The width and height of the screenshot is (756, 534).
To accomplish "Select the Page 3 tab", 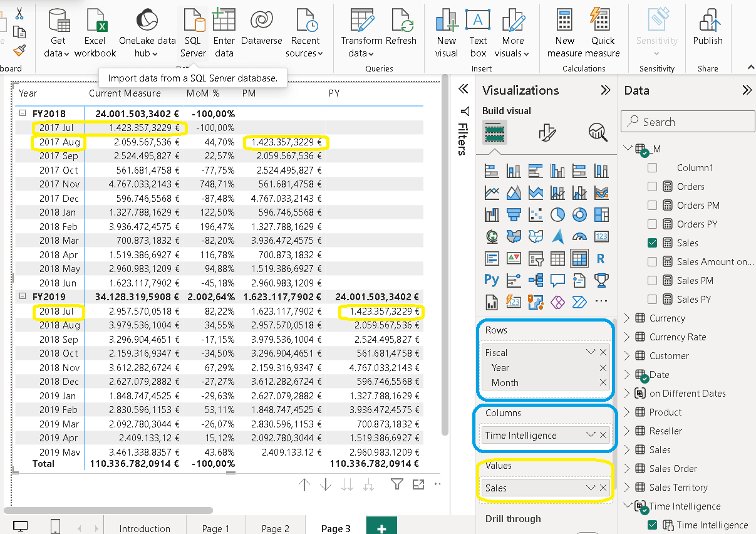I will pyautogui.click(x=336, y=528).
